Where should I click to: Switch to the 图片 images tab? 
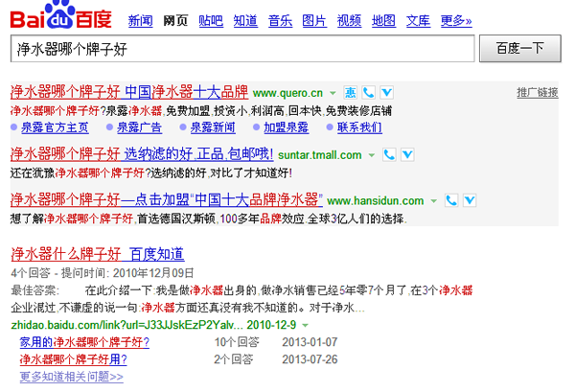[x=314, y=21]
